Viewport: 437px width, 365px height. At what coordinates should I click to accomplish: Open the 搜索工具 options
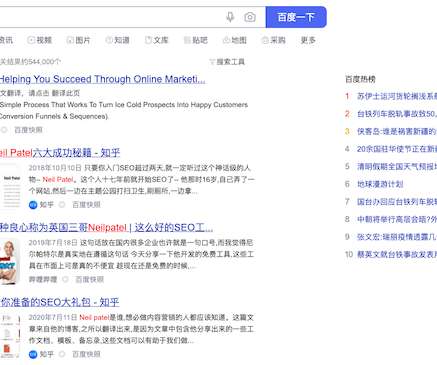pyautogui.click(x=227, y=62)
